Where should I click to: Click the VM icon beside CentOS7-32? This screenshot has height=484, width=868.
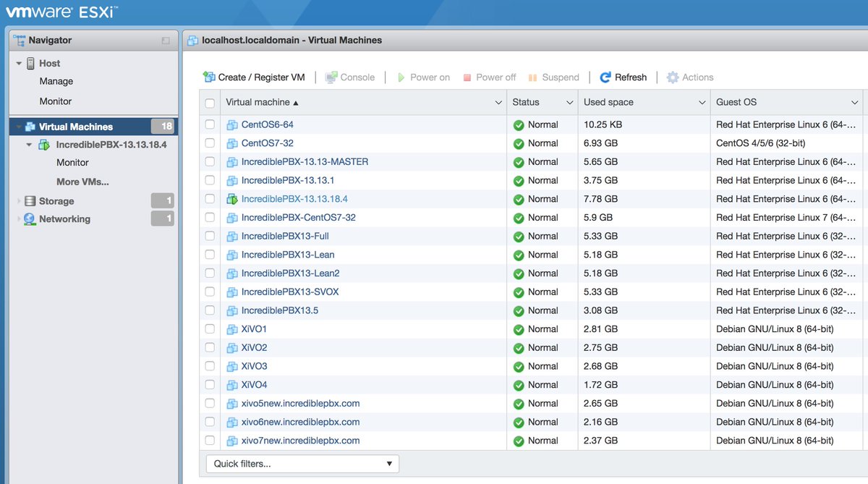pyautogui.click(x=232, y=143)
